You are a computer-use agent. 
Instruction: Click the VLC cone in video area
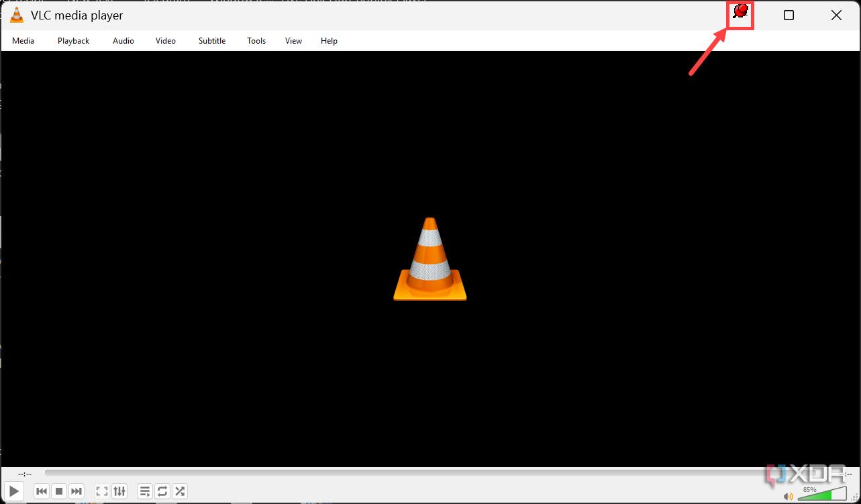tap(429, 258)
